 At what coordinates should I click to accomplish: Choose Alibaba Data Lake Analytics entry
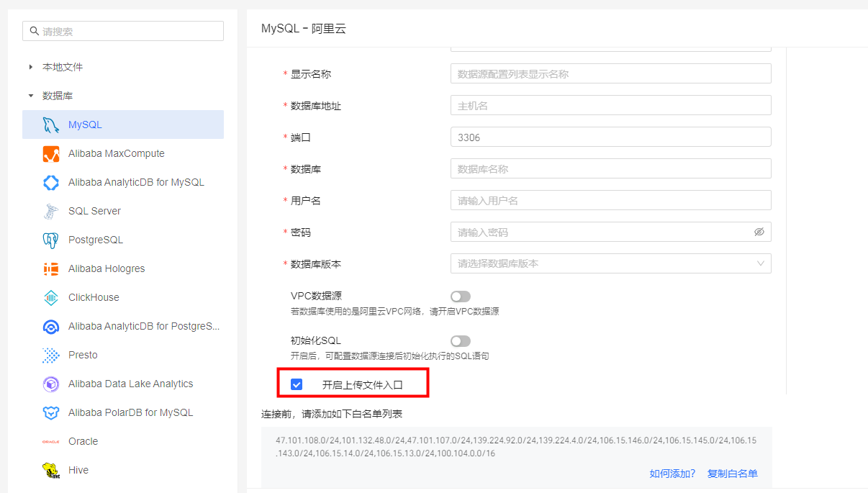[x=130, y=384]
